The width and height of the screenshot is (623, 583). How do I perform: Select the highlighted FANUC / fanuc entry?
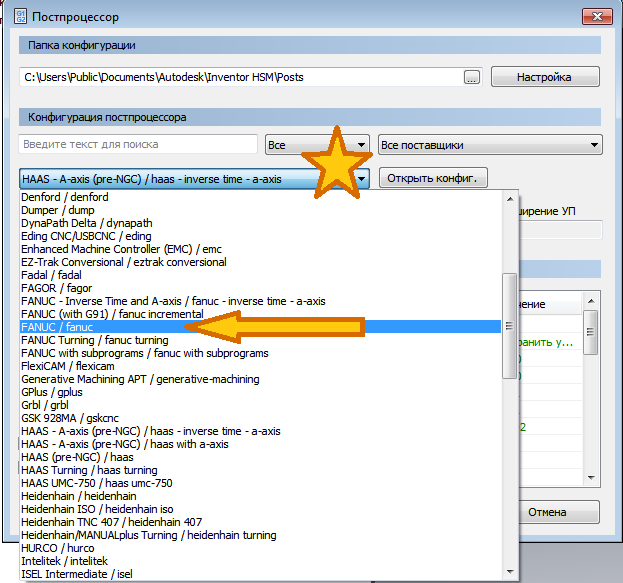tap(260, 327)
